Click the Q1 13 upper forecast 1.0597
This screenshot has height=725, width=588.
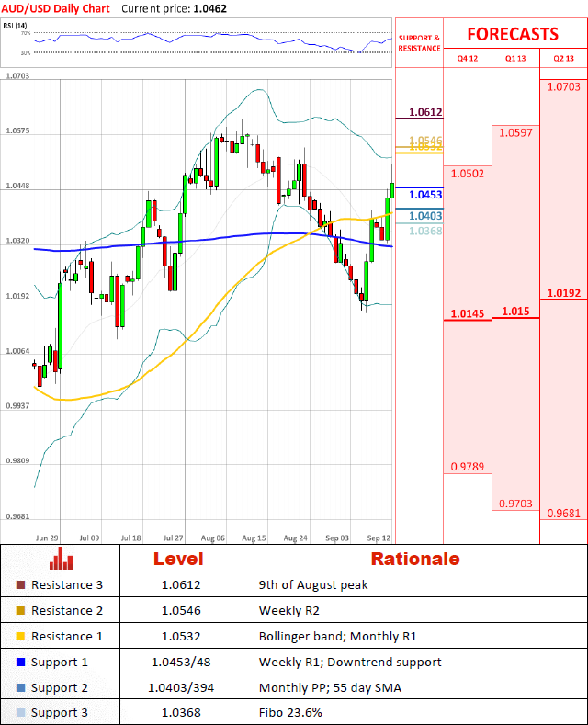(515, 133)
